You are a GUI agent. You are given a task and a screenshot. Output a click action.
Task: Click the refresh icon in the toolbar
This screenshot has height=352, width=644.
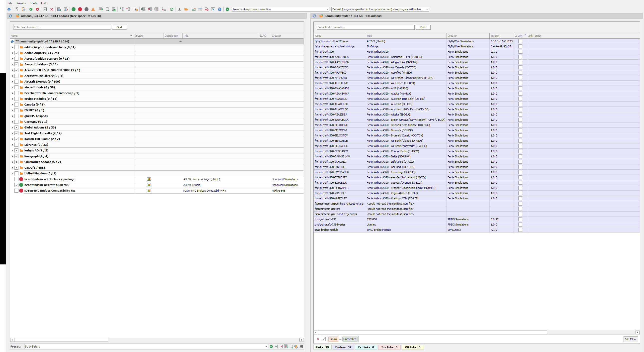coord(172,9)
